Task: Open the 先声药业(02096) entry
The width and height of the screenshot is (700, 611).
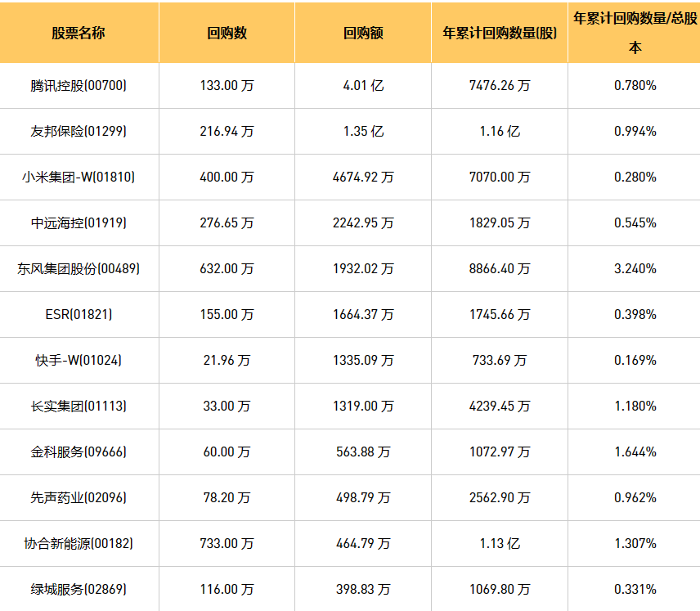Action: (x=79, y=498)
